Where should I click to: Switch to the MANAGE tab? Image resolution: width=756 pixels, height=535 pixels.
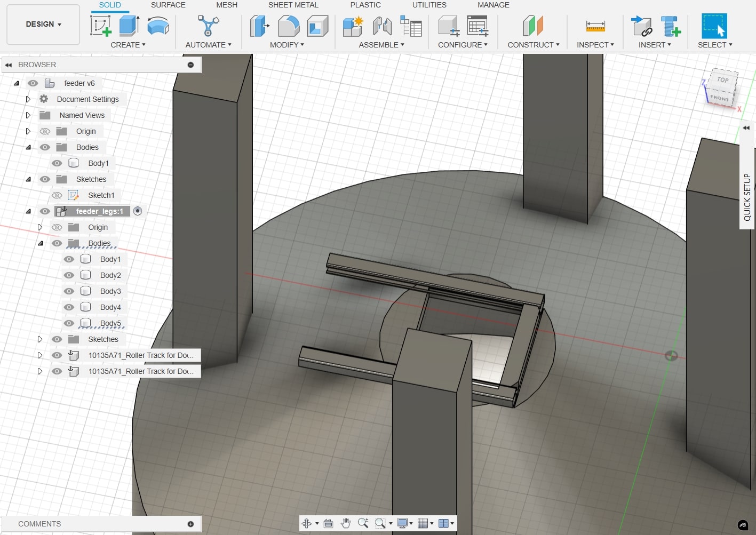[494, 5]
